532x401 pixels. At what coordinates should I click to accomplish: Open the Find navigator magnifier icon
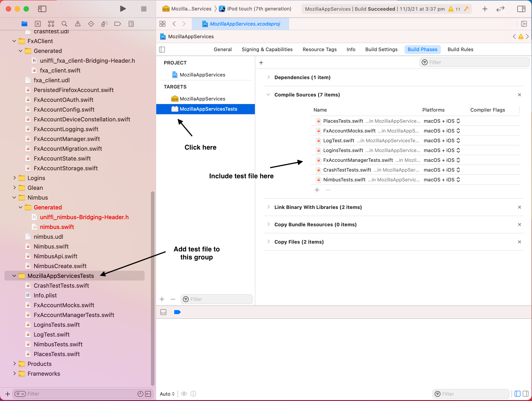pos(64,24)
